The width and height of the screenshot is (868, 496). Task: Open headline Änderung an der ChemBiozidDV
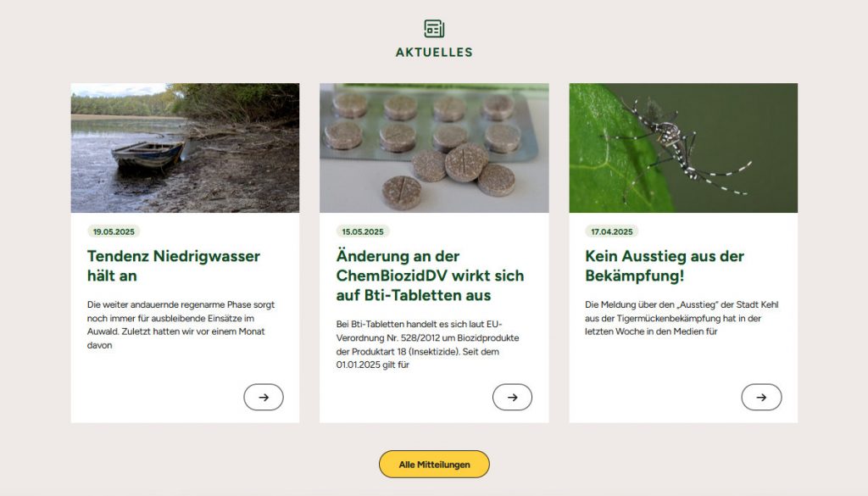430,275
